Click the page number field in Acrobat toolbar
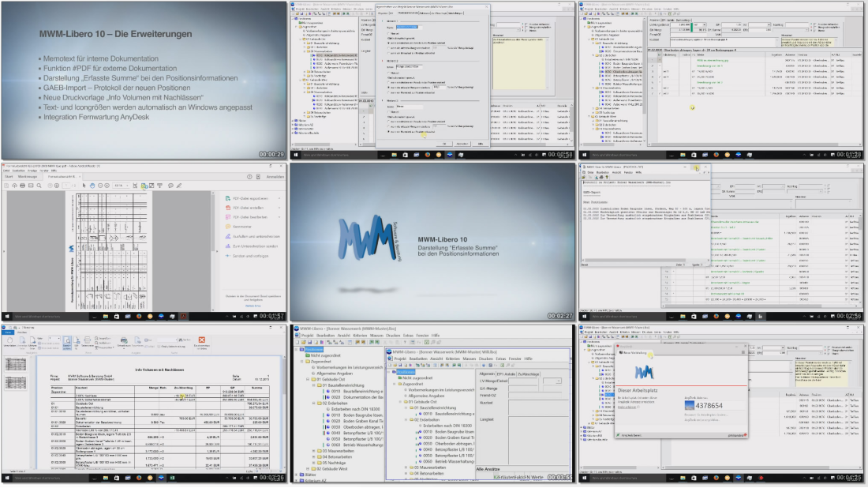This screenshot has height=488, width=868. click(x=65, y=186)
